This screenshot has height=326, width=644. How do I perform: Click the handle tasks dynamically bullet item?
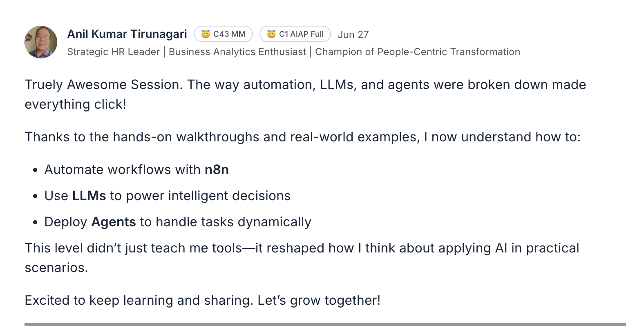tap(178, 222)
